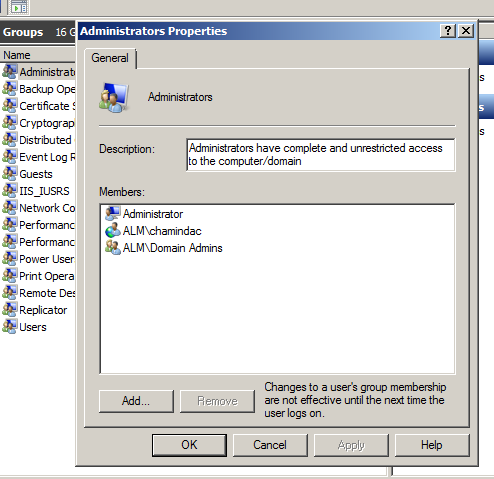Click the Power Users group icon
494x479 pixels.
pos(9,259)
